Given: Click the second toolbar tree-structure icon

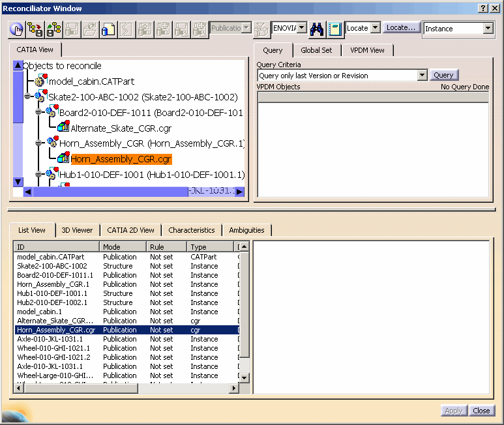Looking at the screenshot, I should pyautogui.click(x=35, y=29).
